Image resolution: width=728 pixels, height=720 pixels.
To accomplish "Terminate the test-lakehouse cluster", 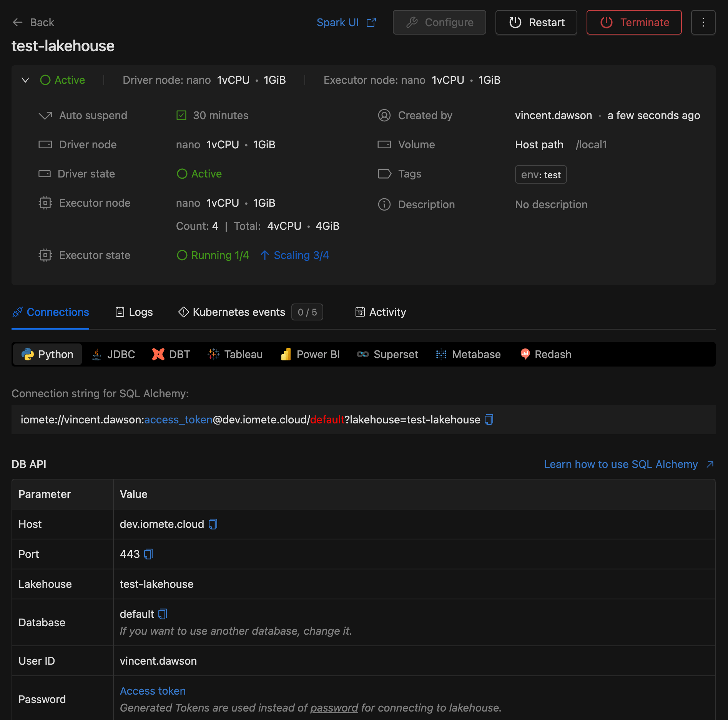I will pyautogui.click(x=634, y=22).
